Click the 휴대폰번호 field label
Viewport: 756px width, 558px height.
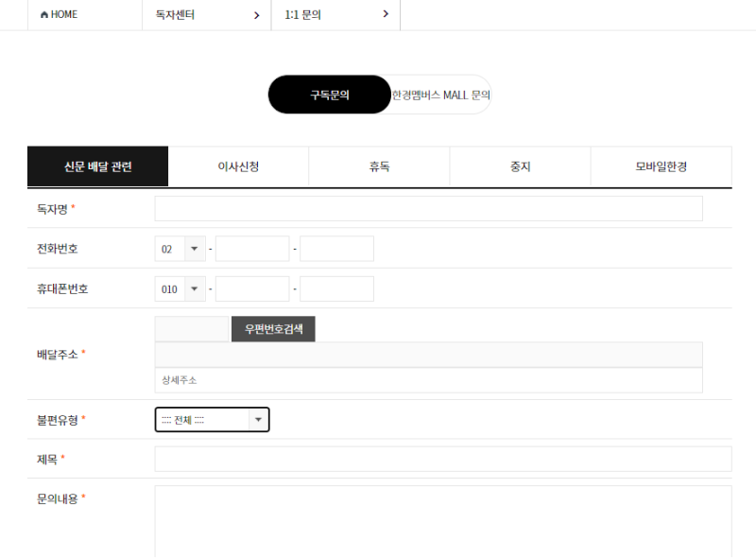62,288
